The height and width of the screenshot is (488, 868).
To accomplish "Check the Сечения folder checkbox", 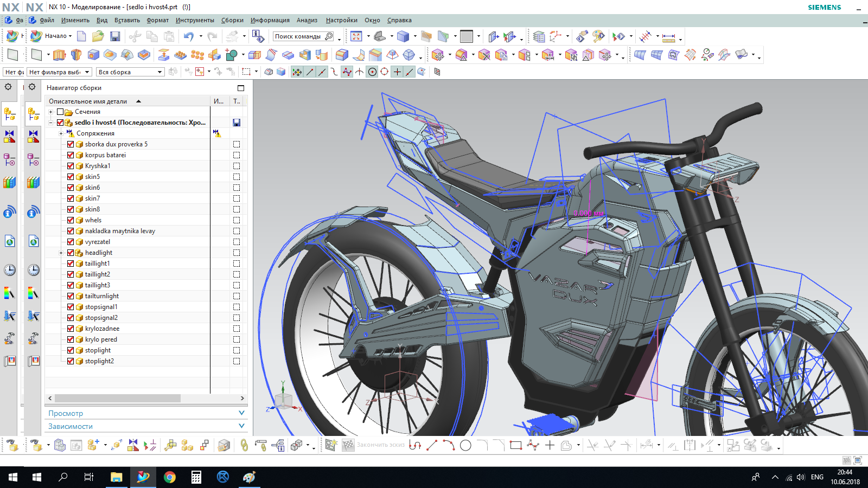I will click(60, 112).
